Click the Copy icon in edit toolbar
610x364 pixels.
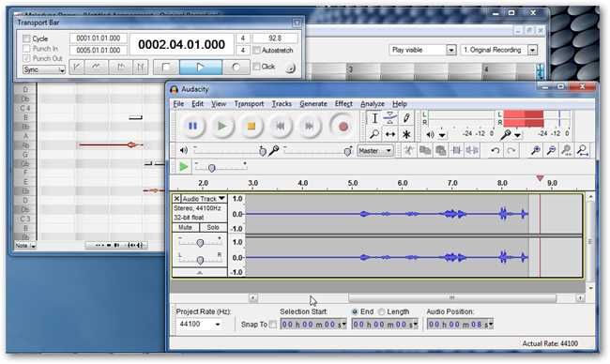(425, 150)
